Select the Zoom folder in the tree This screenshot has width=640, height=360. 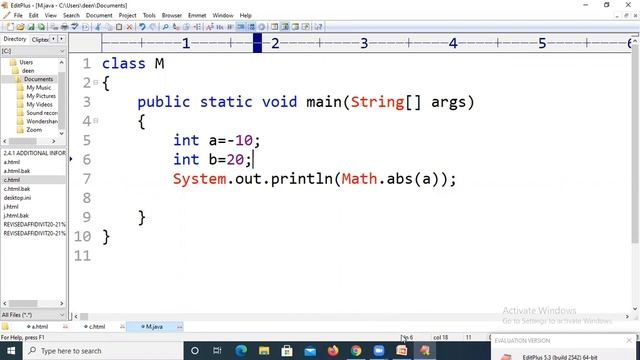[x=34, y=130]
